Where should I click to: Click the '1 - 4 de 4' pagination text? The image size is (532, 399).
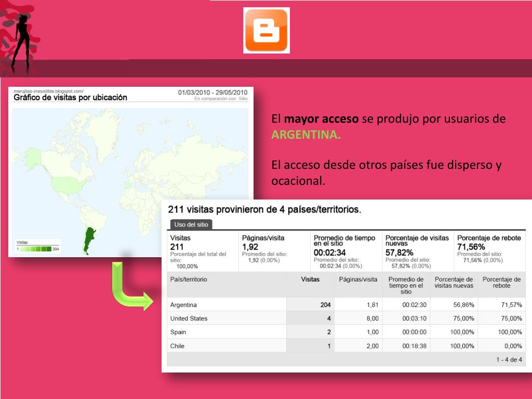(509, 360)
